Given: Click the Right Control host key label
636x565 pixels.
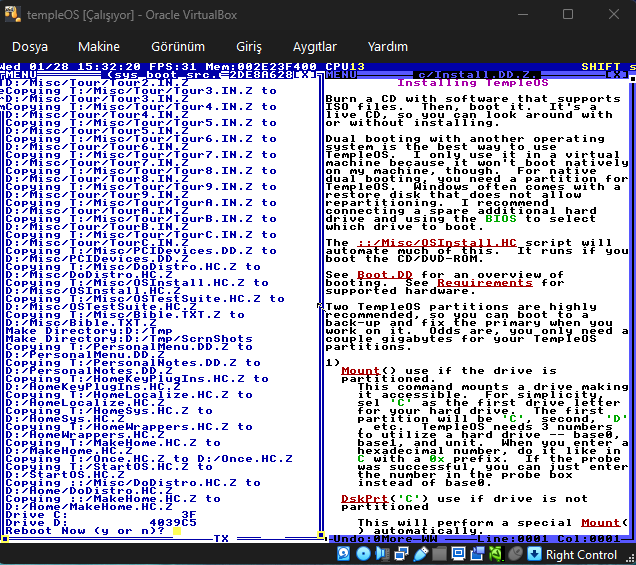Looking at the screenshot, I should pos(581,554).
